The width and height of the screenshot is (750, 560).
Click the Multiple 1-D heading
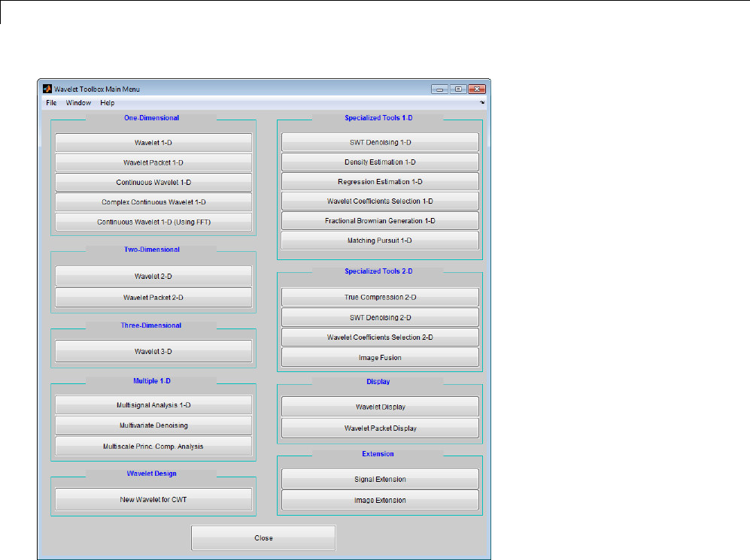pos(152,381)
